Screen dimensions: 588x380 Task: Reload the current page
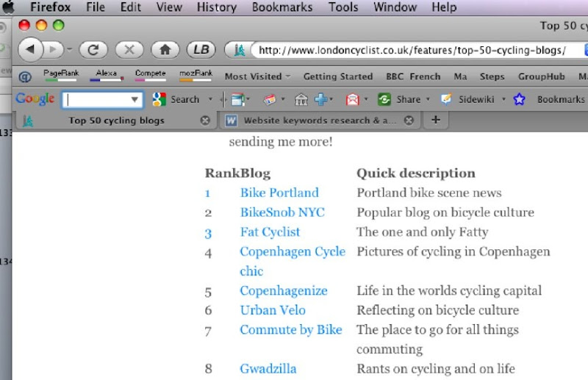click(x=93, y=49)
